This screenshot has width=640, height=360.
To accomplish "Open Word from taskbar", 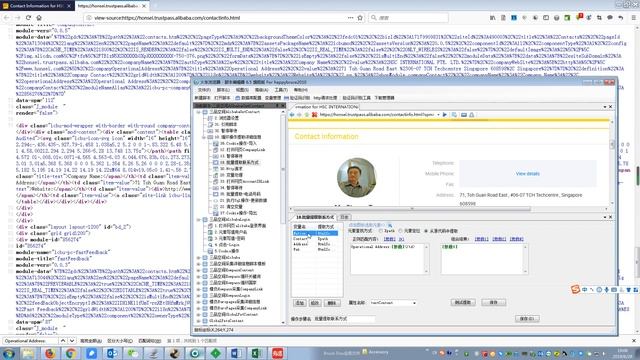I will [x=236, y=353].
